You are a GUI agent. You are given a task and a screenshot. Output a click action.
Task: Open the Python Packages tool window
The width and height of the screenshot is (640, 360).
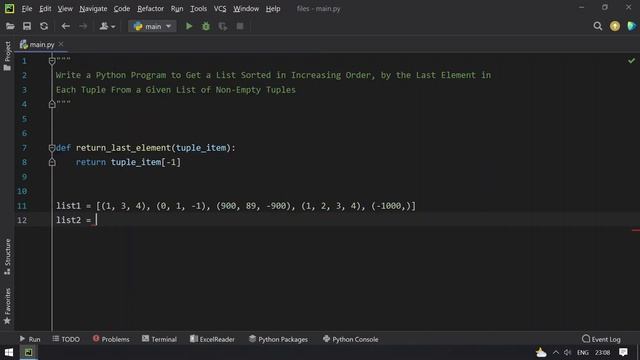pos(278,339)
